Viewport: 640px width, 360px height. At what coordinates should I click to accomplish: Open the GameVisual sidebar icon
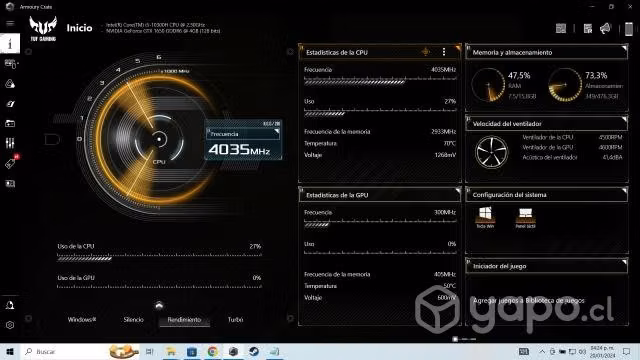coord(10,104)
